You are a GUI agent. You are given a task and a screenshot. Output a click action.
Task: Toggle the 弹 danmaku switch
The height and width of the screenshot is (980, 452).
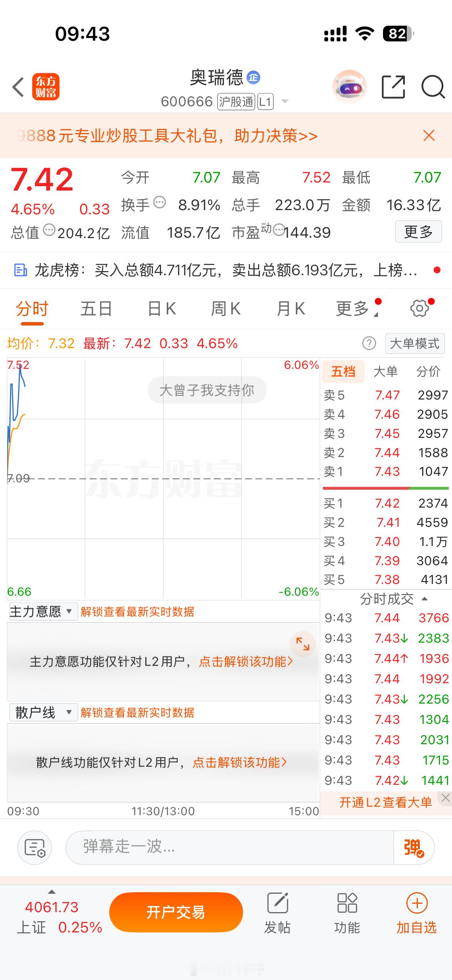[414, 847]
